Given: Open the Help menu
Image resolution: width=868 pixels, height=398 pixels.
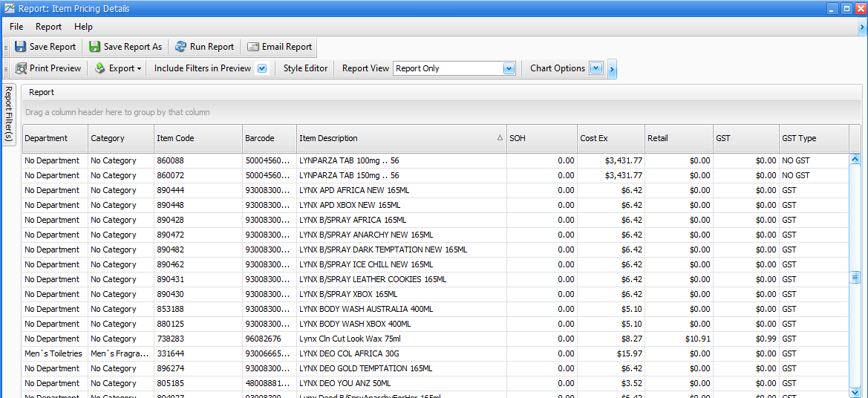Looking at the screenshot, I should pos(83,27).
